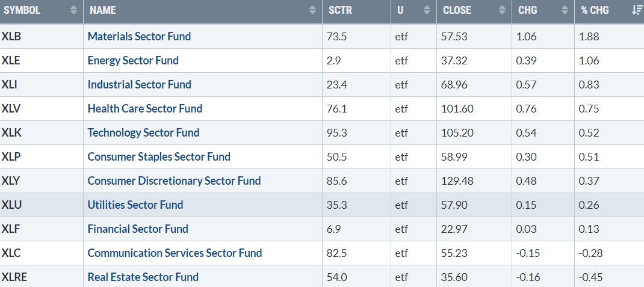644x287 pixels.
Task: Click the XLRE symbol cell
Action: pyautogui.click(x=14, y=277)
